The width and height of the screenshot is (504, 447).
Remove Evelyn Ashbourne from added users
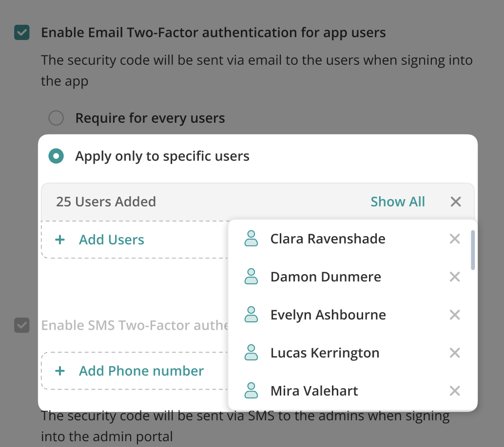pos(455,315)
